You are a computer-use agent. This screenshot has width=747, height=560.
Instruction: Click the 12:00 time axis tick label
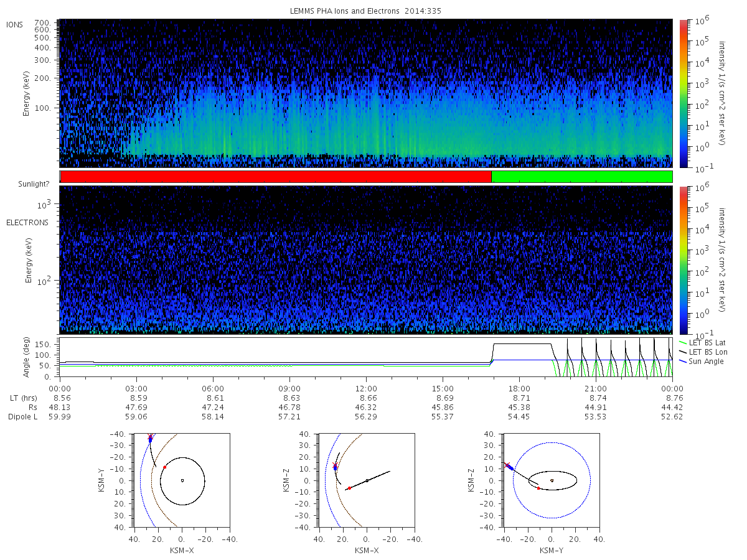(366, 387)
